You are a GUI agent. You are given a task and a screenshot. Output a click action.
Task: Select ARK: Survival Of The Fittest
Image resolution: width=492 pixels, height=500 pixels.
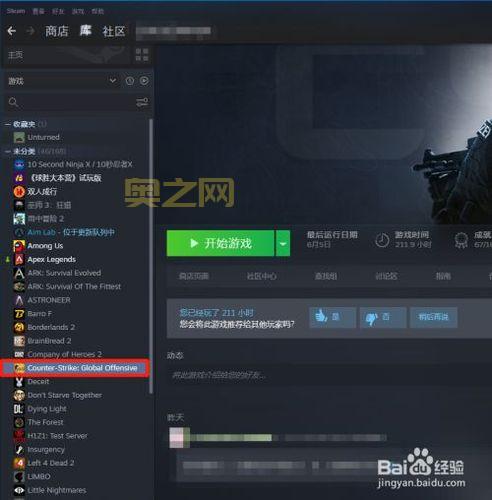tap(74, 287)
